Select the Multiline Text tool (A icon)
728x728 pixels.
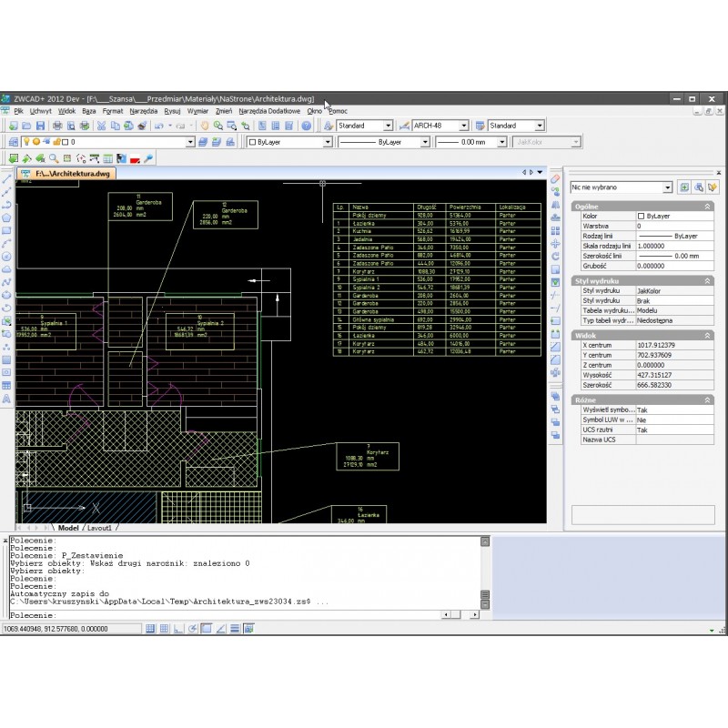click(6, 399)
